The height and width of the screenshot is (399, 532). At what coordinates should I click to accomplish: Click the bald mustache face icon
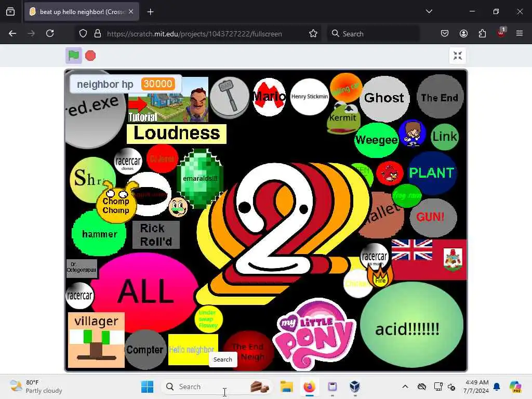click(178, 207)
